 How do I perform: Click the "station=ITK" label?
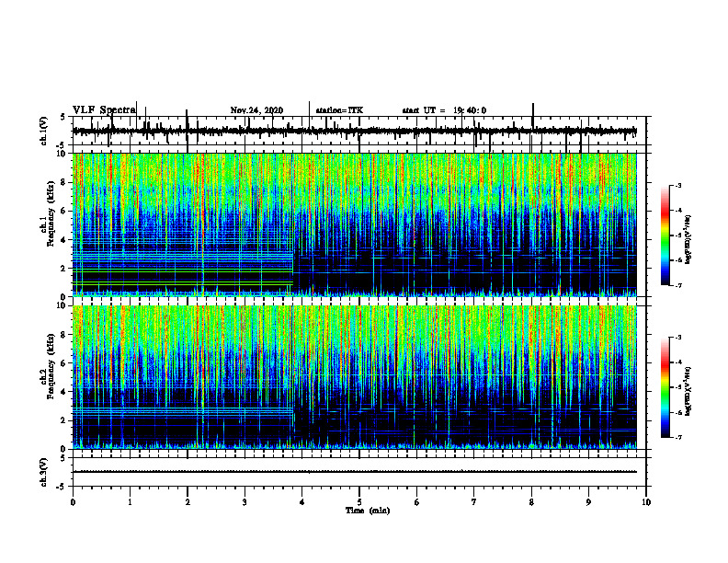click(339, 110)
